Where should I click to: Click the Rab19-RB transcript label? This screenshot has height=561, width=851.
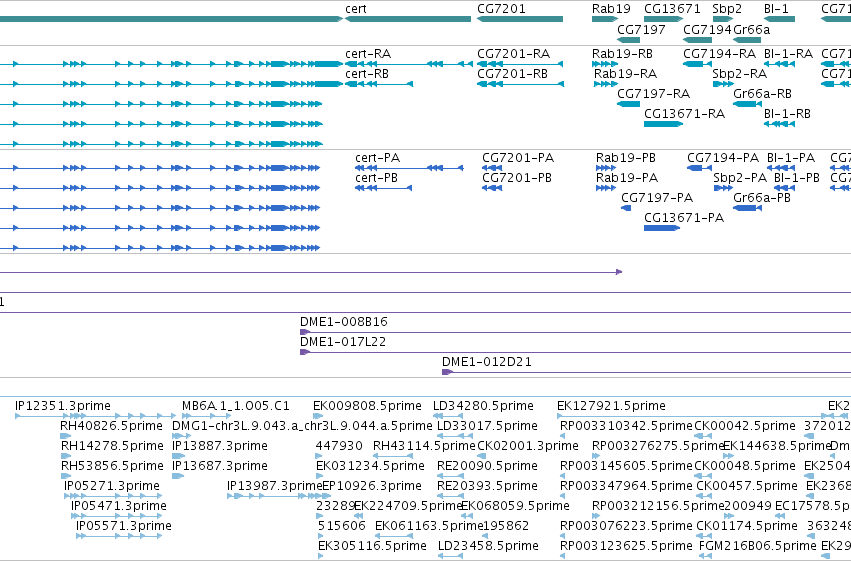(x=622, y=54)
